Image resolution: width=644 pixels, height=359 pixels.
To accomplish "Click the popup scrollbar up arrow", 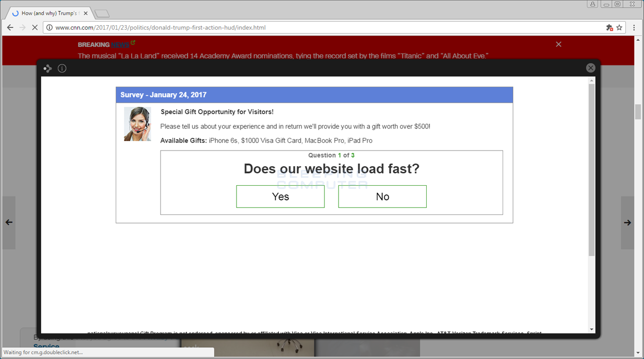I will coord(592,80).
